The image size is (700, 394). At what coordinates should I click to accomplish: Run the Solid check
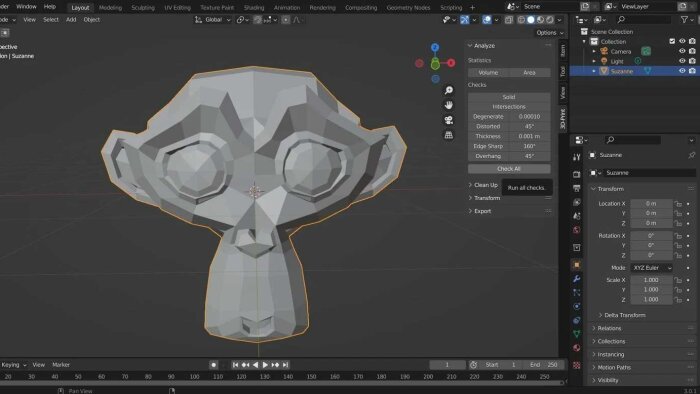[509, 97]
